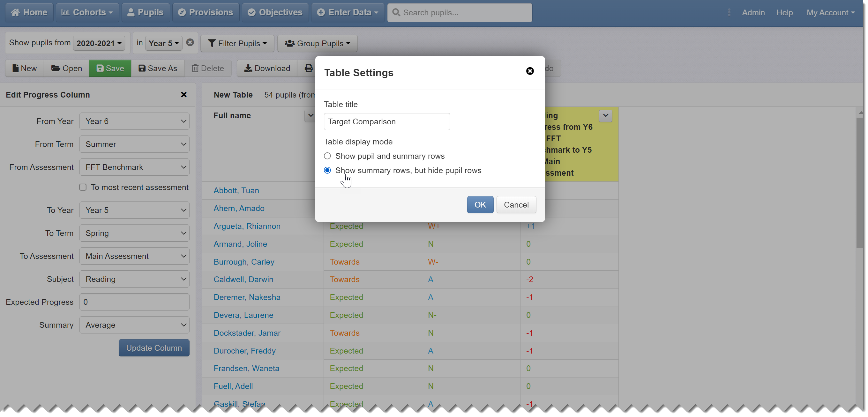868x417 pixels.
Task: Click the New table button
Action: point(25,68)
